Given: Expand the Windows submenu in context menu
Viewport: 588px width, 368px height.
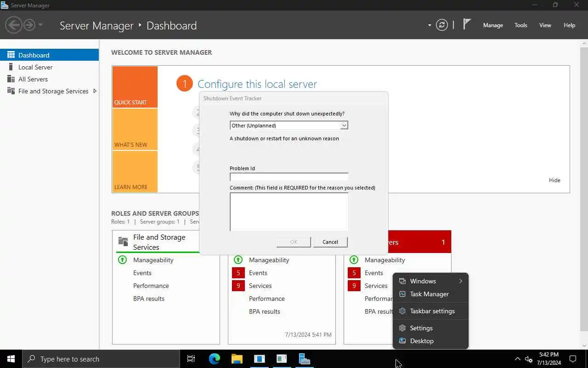Looking at the screenshot, I should tap(430, 281).
